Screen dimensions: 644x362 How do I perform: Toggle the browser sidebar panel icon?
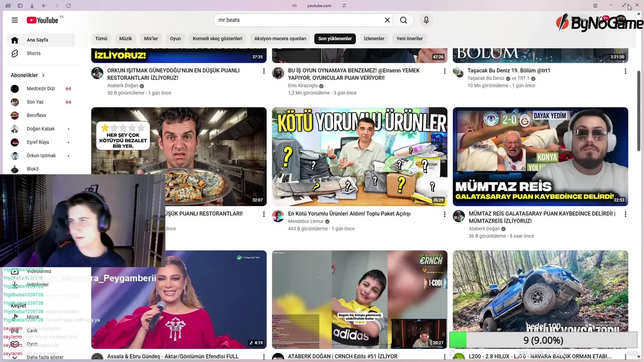(20, 6)
